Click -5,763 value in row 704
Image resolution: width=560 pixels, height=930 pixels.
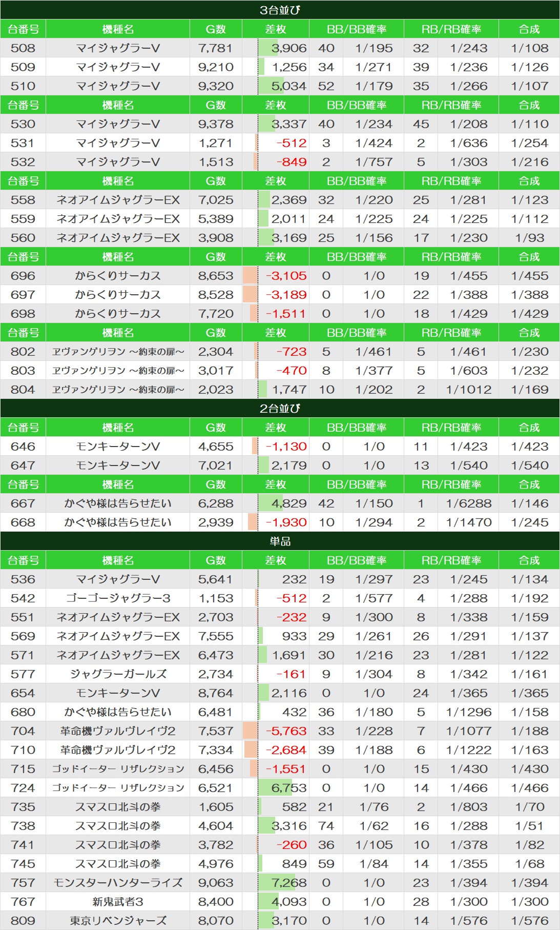click(x=286, y=731)
